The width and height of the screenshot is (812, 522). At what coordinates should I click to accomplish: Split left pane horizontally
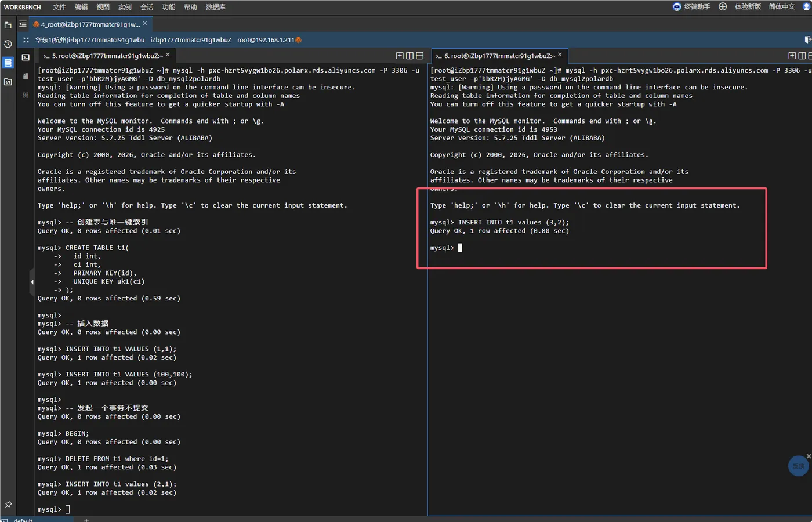pos(419,56)
